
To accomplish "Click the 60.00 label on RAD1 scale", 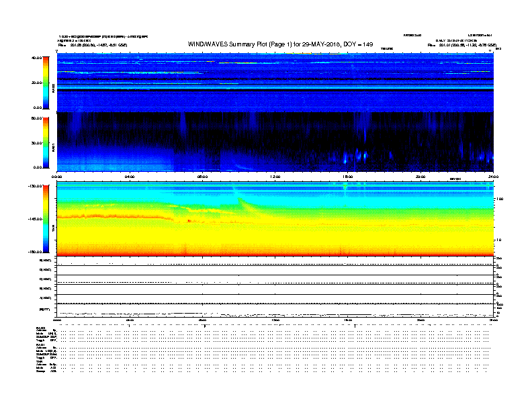I will 37,118.
